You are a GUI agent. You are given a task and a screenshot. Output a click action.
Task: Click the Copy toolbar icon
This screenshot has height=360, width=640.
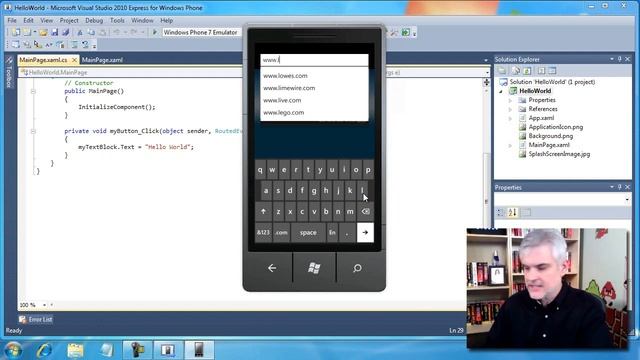click(91, 32)
